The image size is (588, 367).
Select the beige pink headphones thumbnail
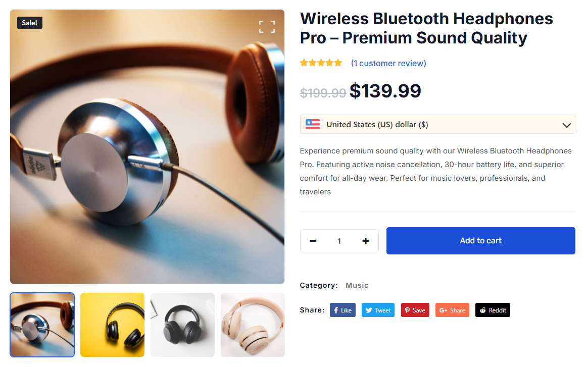pos(253,325)
